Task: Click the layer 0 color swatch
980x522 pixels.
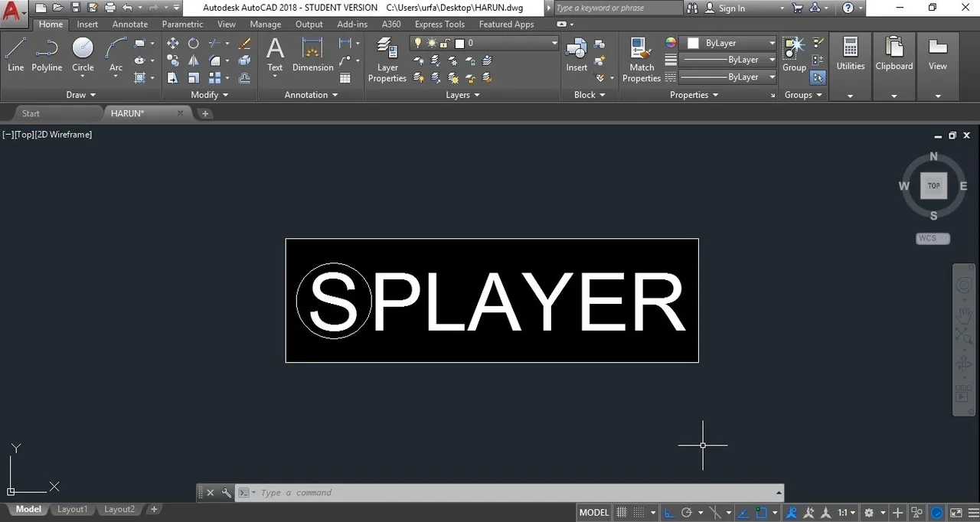Action: point(459,44)
